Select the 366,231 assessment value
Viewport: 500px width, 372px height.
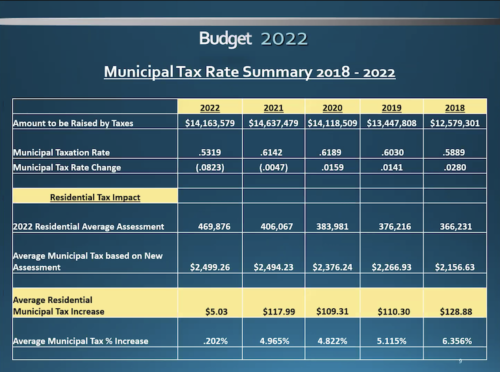point(456,227)
